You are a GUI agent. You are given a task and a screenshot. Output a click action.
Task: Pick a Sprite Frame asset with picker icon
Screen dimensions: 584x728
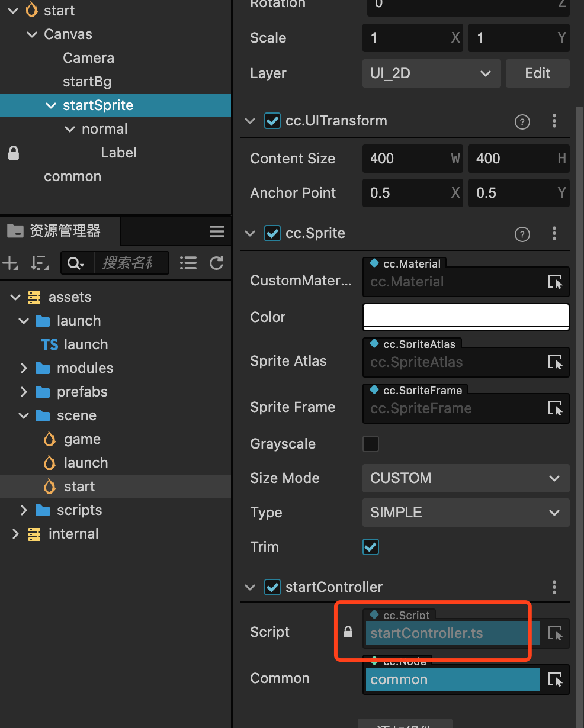click(x=555, y=408)
